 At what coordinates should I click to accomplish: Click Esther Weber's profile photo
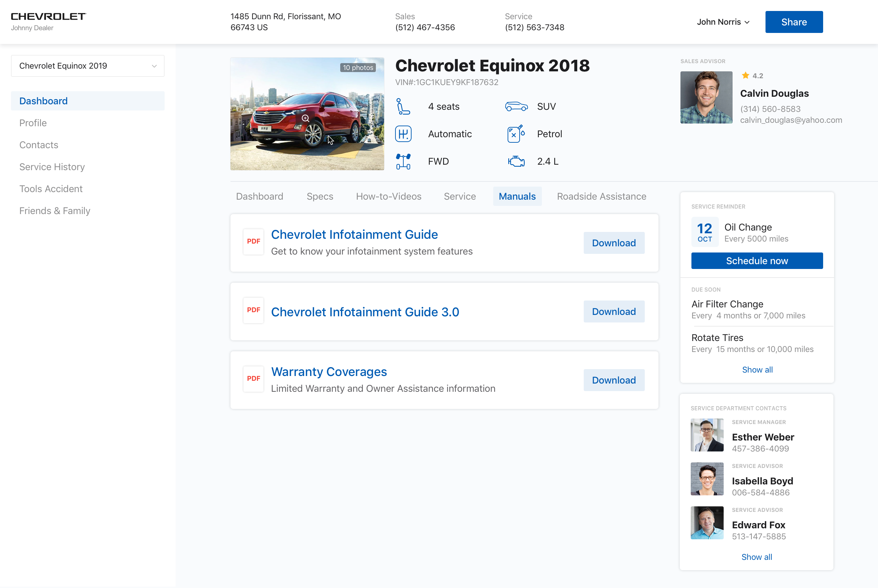(707, 435)
